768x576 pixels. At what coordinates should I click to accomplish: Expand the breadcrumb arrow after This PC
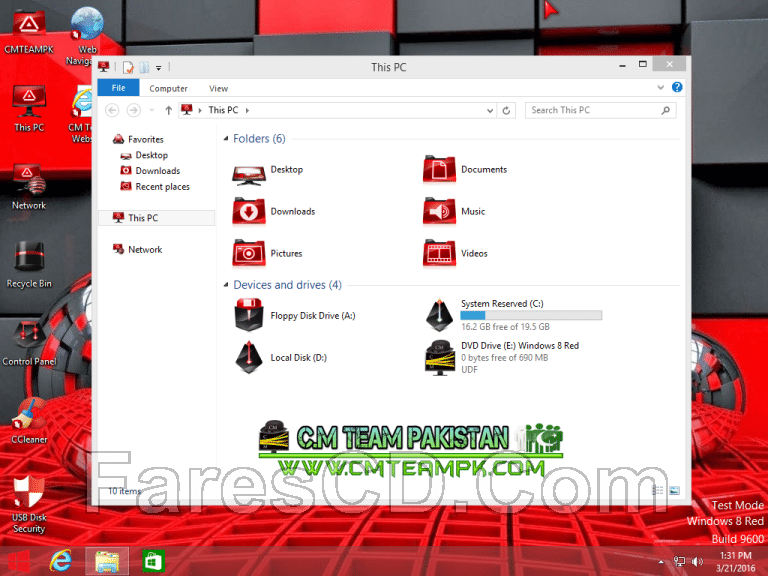pos(247,111)
